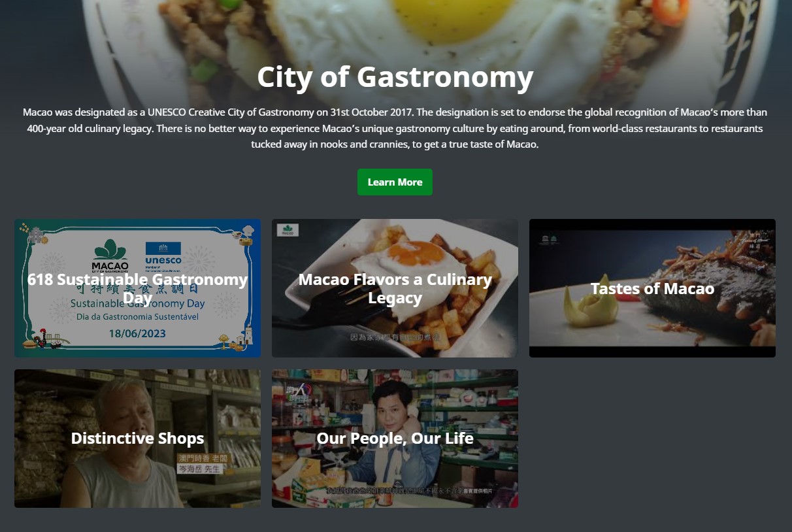Open the Macao Flavors a Culinary Legacy tile
Screen dimensions: 792x532
pos(395,288)
